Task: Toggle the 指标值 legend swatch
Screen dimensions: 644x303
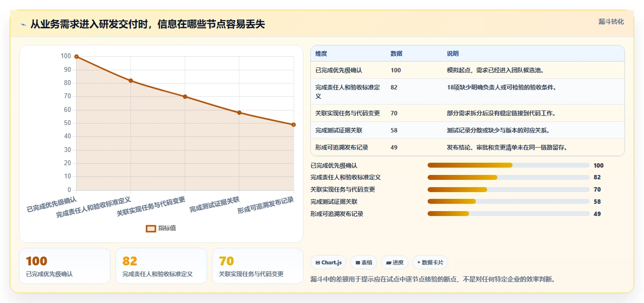Action: pos(151,228)
